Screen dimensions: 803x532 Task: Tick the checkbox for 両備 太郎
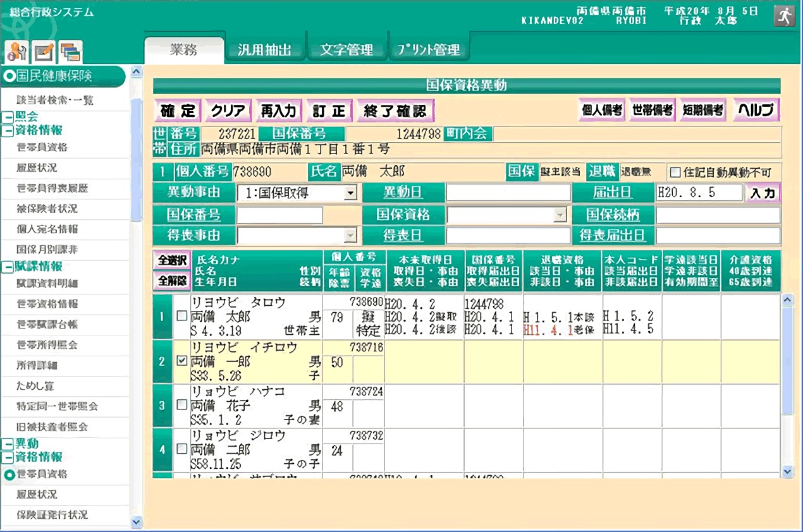182,317
